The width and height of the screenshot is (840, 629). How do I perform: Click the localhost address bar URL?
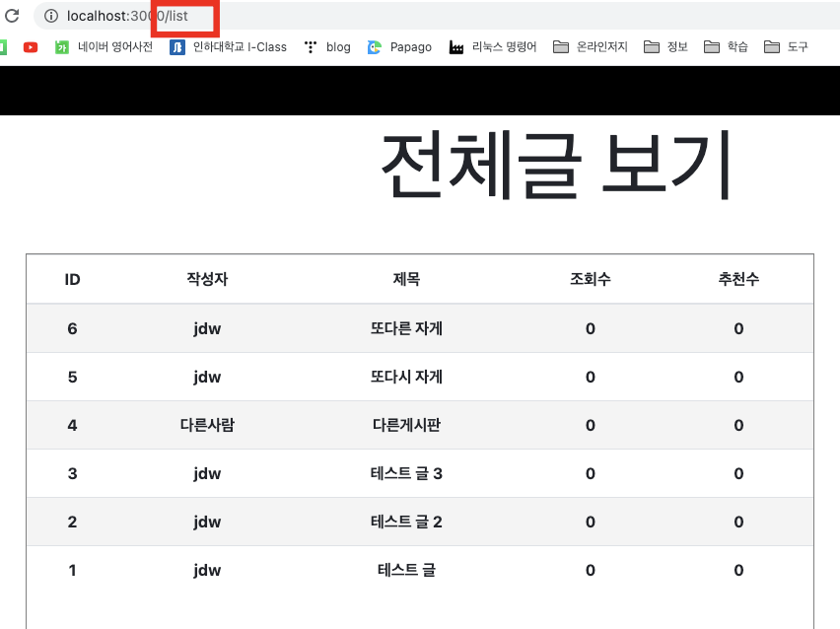click(127, 16)
